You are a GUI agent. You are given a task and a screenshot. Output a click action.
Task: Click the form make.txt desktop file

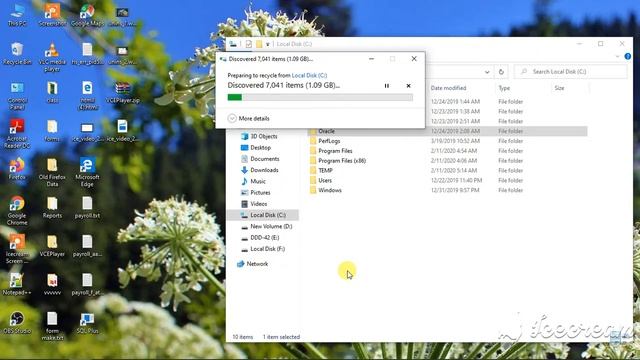pyautogui.click(x=52, y=326)
